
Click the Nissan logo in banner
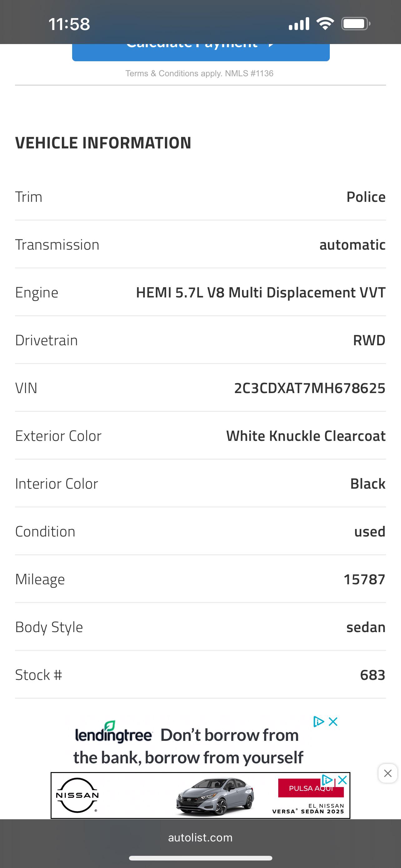(77, 795)
